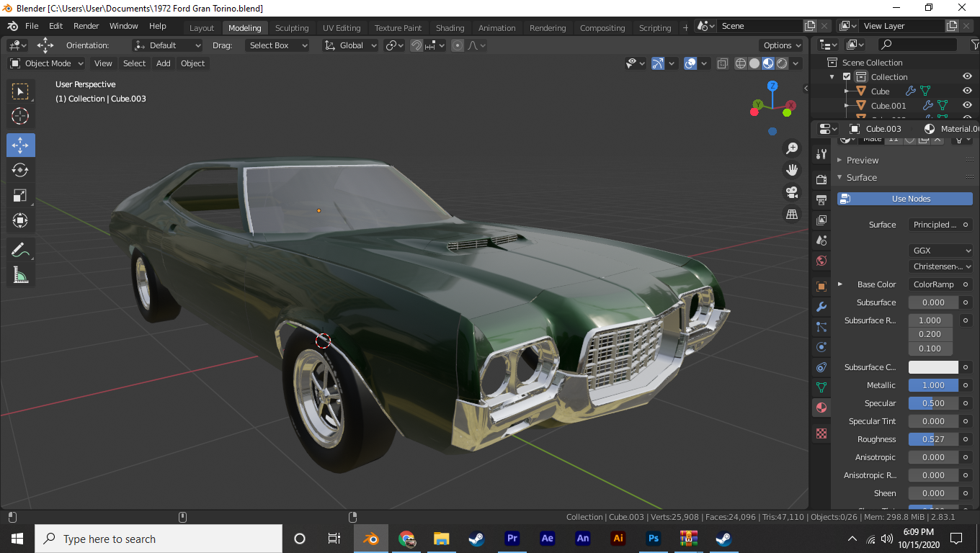This screenshot has height=553, width=980.
Task: Click the pan view hand icon
Action: pyautogui.click(x=792, y=170)
